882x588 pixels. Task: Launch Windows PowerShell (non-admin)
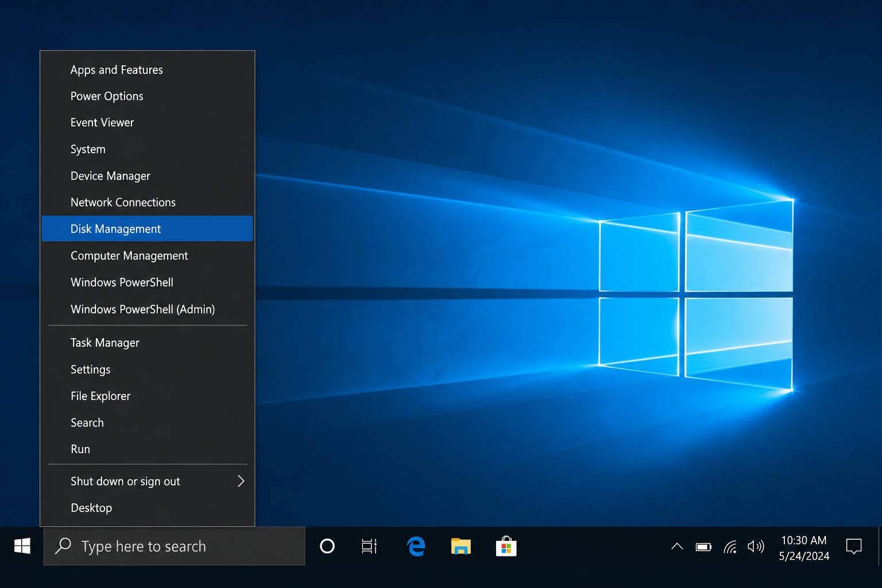point(148,283)
